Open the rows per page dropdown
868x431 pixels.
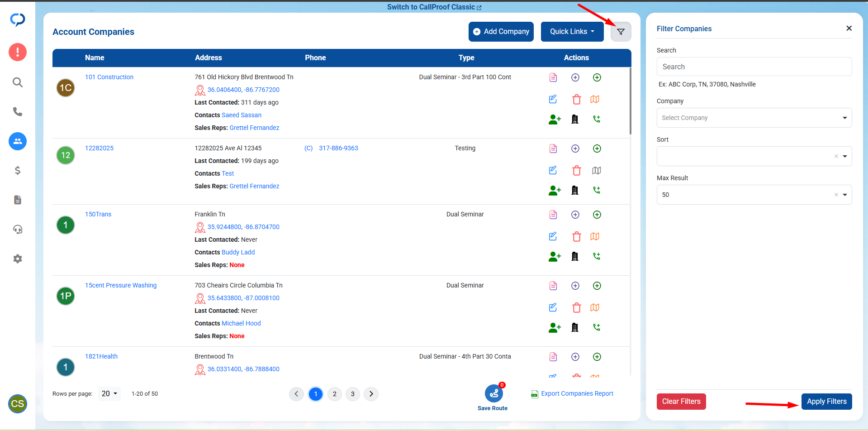[x=109, y=393]
